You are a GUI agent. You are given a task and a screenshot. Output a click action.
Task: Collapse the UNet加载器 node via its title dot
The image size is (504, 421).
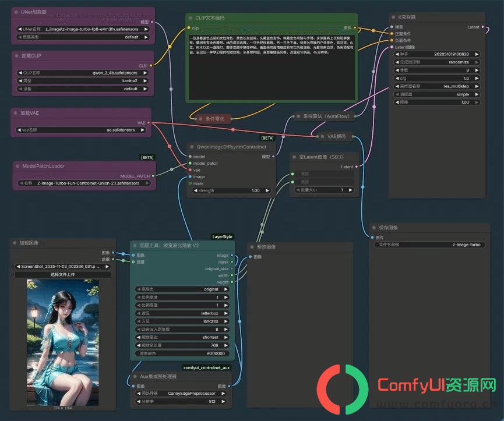(16, 12)
